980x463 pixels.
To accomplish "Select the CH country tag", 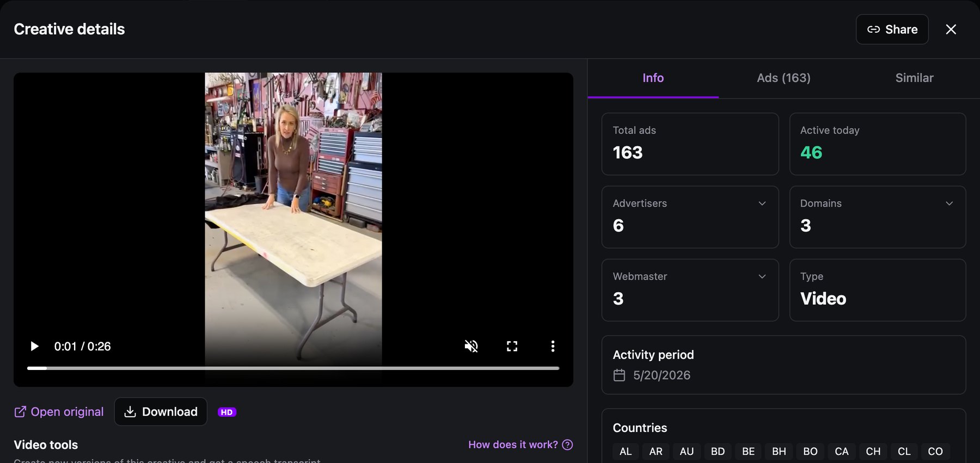I will pyautogui.click(x=873, y=452).
